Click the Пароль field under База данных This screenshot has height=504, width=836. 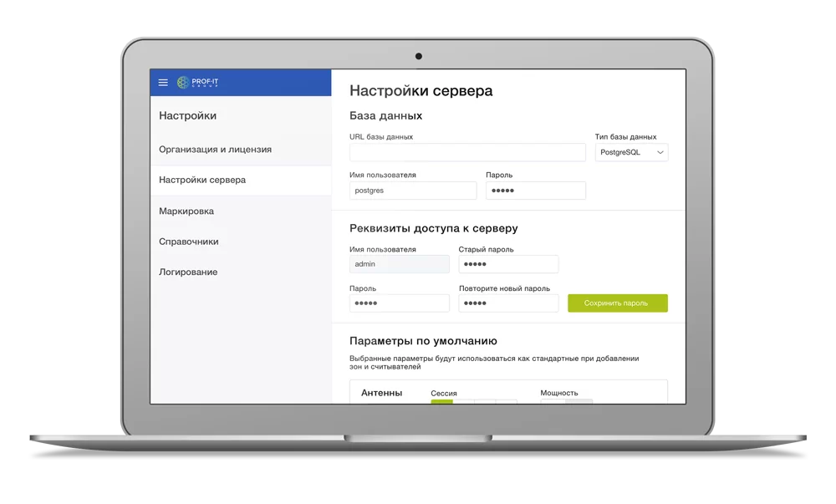(x=535, y=190)
